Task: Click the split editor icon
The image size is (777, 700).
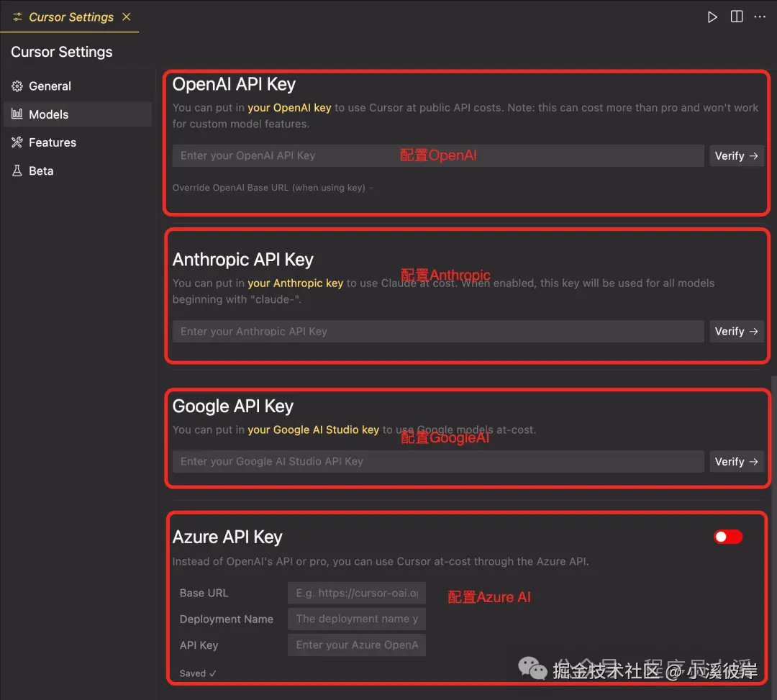Action: [x=737, y=17]
